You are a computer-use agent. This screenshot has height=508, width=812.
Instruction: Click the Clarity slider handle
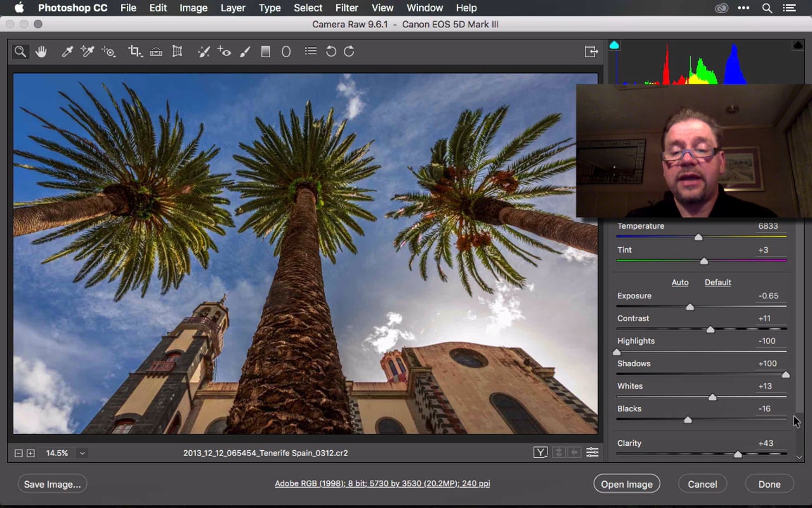click(738, 454)
